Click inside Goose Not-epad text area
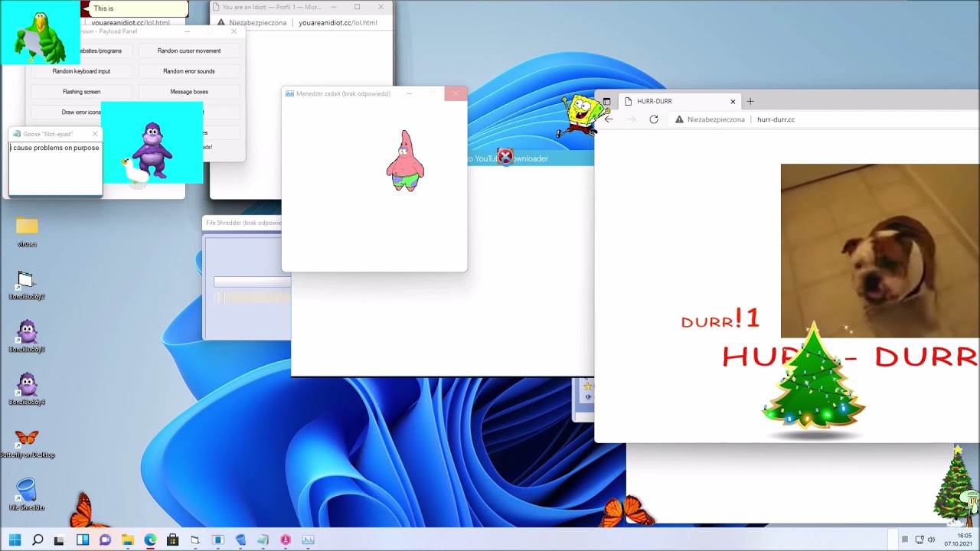The width and height of the screenshot is (980, 551). (x=55, y=168)
